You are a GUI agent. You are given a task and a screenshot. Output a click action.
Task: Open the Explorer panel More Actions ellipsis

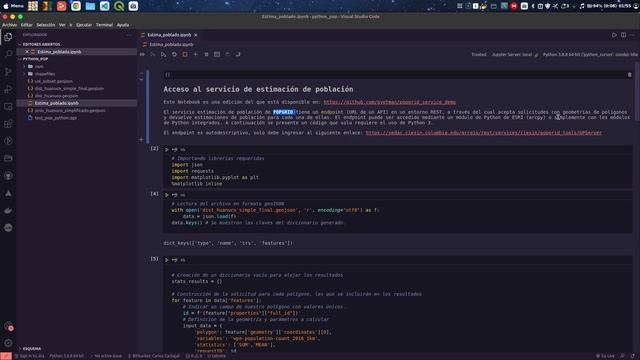pos(129,35)
